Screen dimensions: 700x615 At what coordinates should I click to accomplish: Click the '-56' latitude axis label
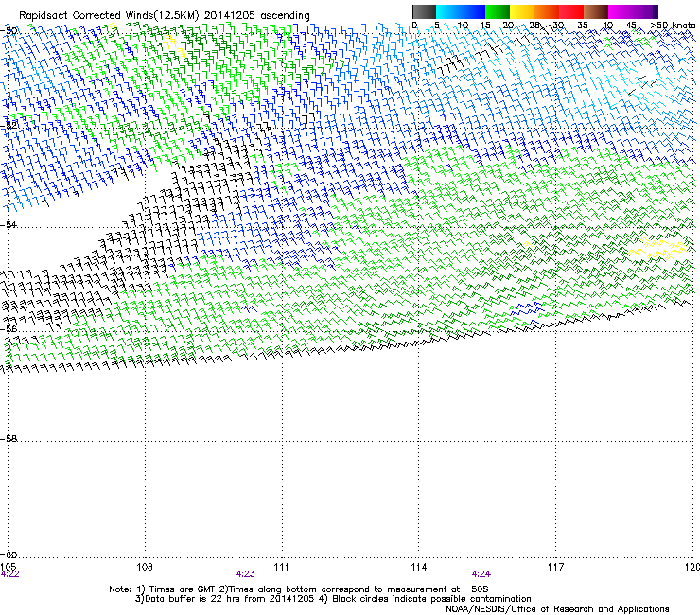(9, 328)
